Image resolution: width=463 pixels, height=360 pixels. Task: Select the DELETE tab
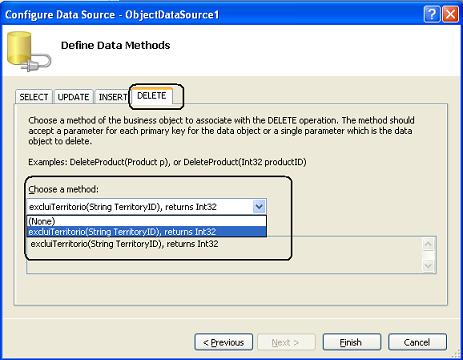[152, 96]
